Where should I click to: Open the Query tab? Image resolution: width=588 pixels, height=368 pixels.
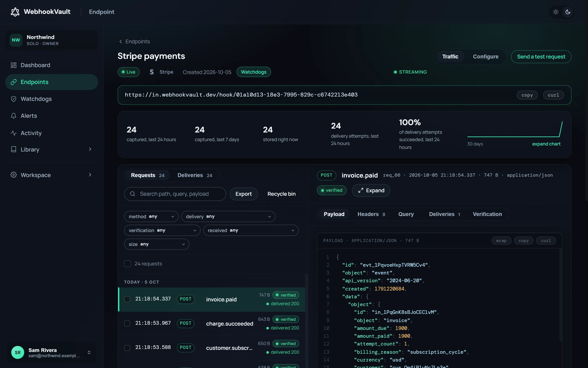(406, 214)
